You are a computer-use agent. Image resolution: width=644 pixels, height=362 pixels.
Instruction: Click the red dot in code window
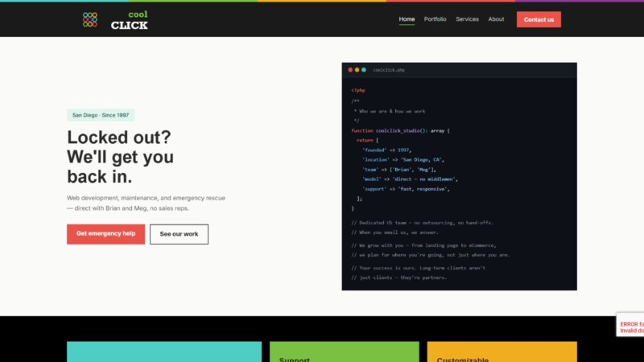pos(350,70)
